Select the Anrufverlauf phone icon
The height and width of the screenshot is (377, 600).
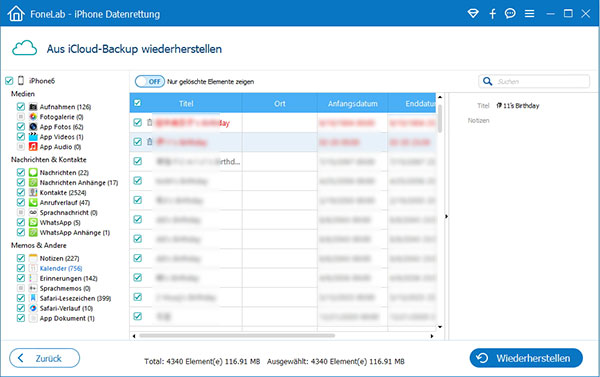(33, 202)
